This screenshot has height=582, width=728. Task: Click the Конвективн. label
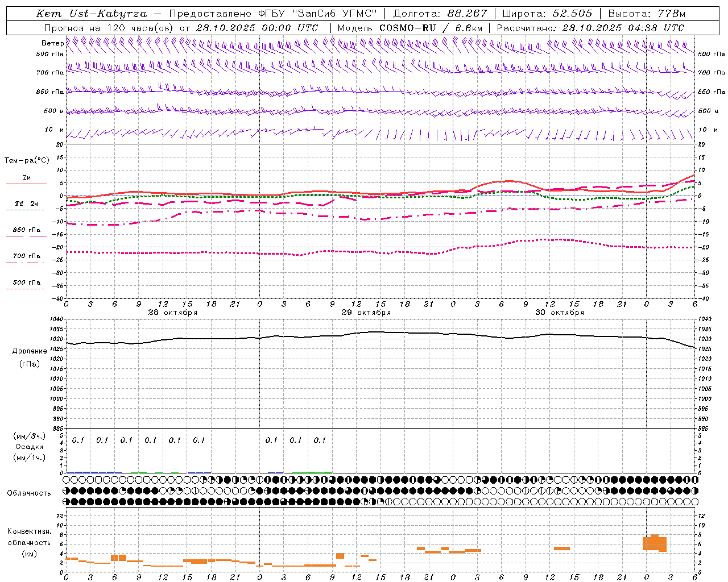click(x=30, y=532)
